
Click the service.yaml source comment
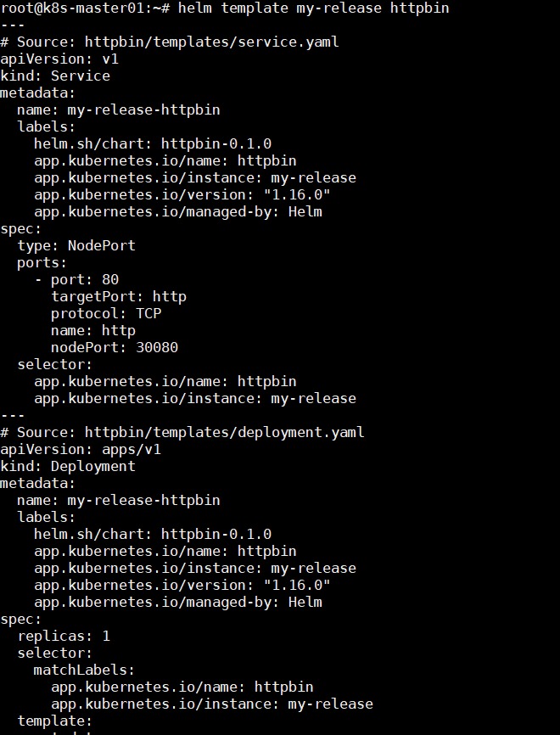[170, 42]
